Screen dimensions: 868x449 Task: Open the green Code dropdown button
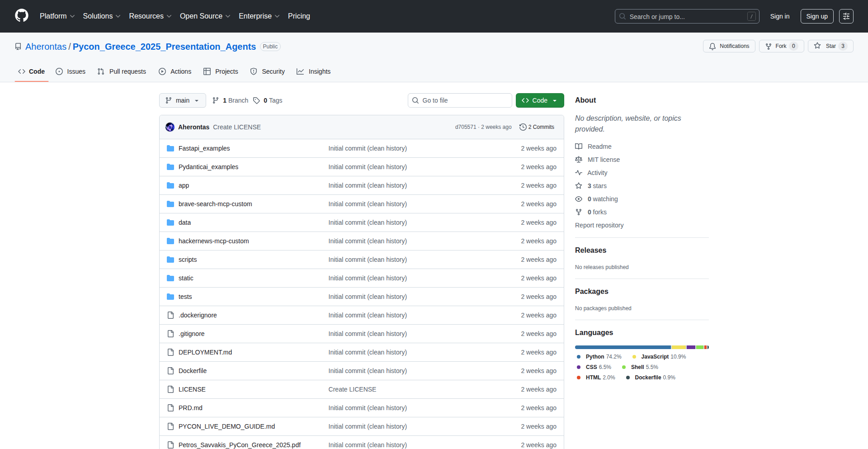[540, 100]
